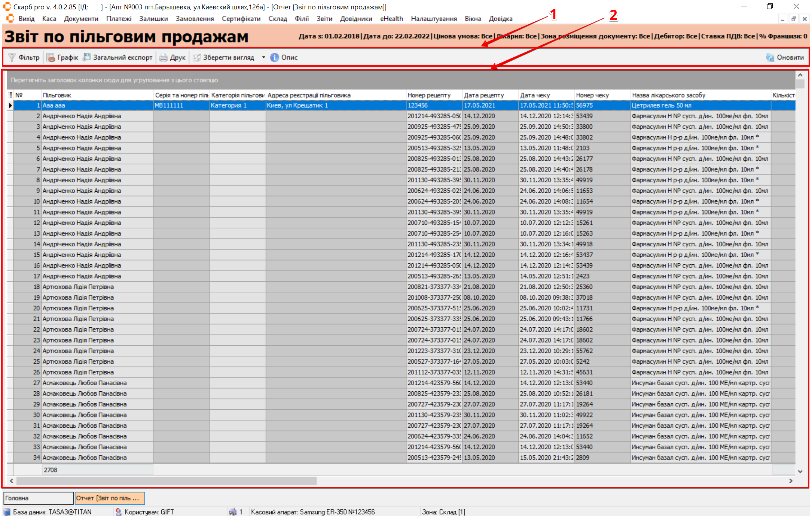Screen dimensions: 812x516
Task: Click the database icon in status bar
Action: 7,512
